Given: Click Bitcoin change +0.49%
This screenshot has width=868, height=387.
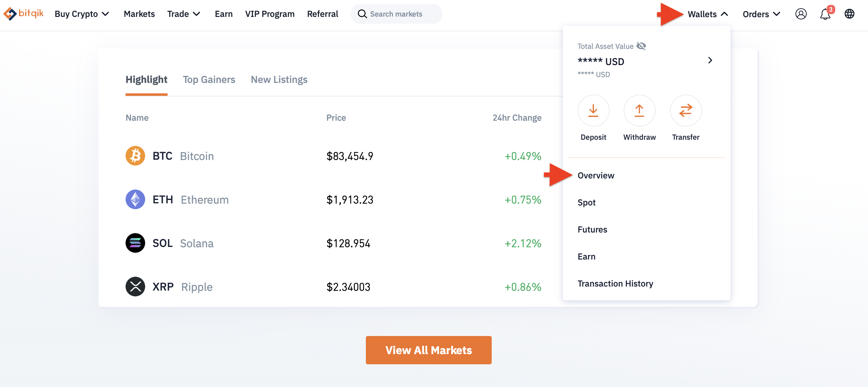Looking at the screenshot, I should coord(523,156).
